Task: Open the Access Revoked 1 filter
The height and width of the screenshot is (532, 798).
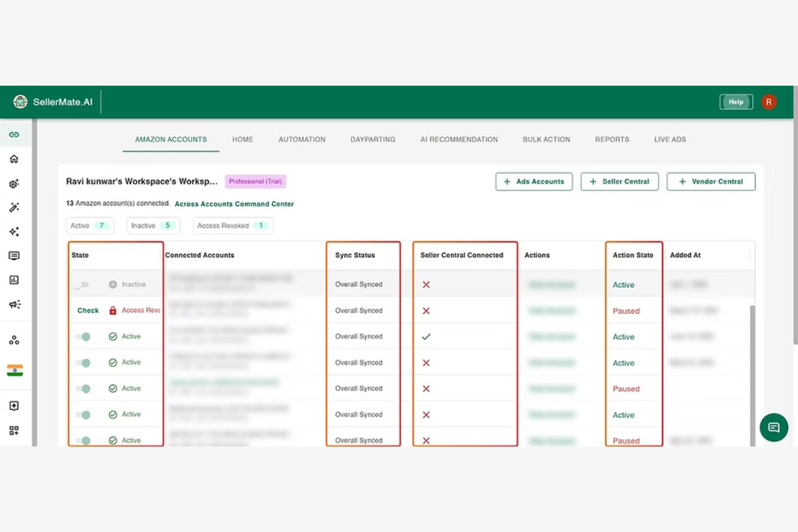Action: coord(233,225)
